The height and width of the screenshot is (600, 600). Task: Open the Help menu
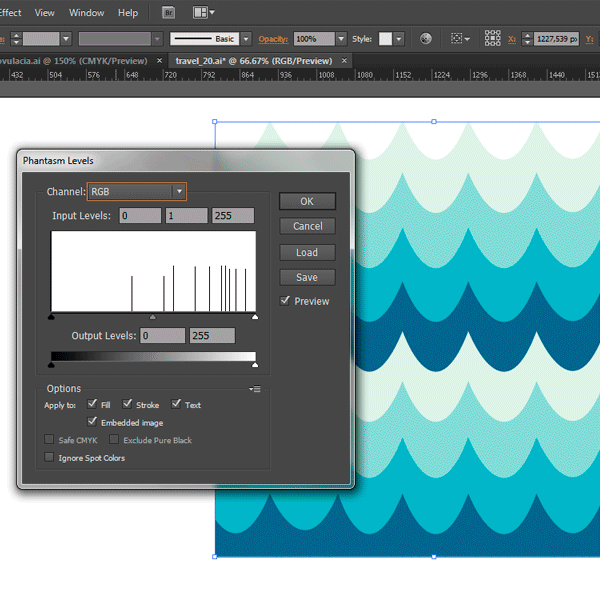128,13
